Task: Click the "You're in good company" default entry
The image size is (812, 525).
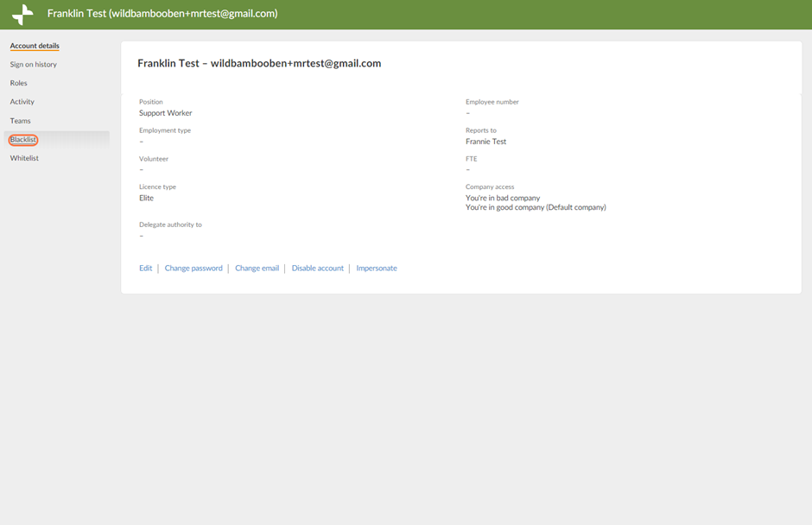Action: tap(536, 207)
